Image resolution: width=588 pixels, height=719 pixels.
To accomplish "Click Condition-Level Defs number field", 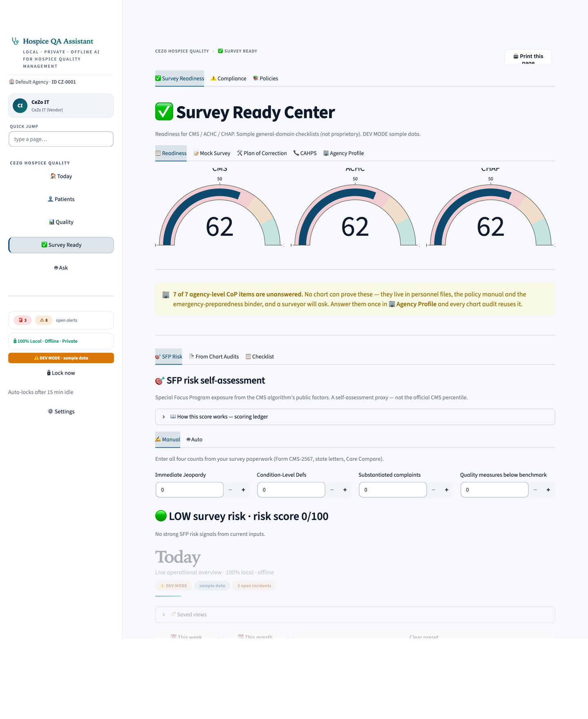I will click(x=291, y=489).
